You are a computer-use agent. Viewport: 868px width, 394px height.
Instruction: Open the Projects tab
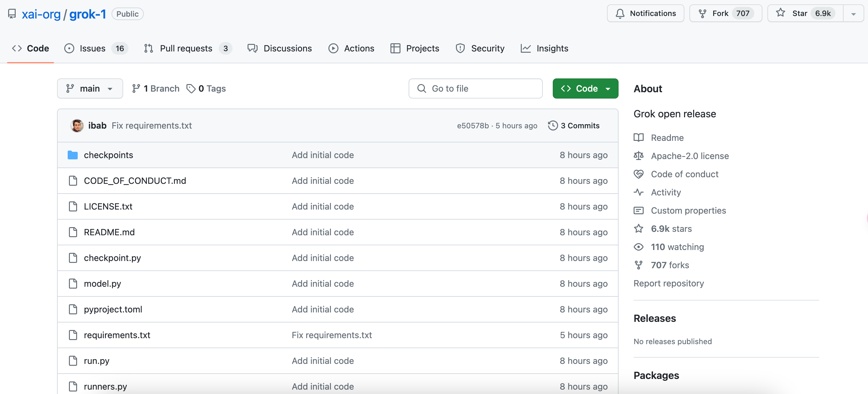[415, 48]
